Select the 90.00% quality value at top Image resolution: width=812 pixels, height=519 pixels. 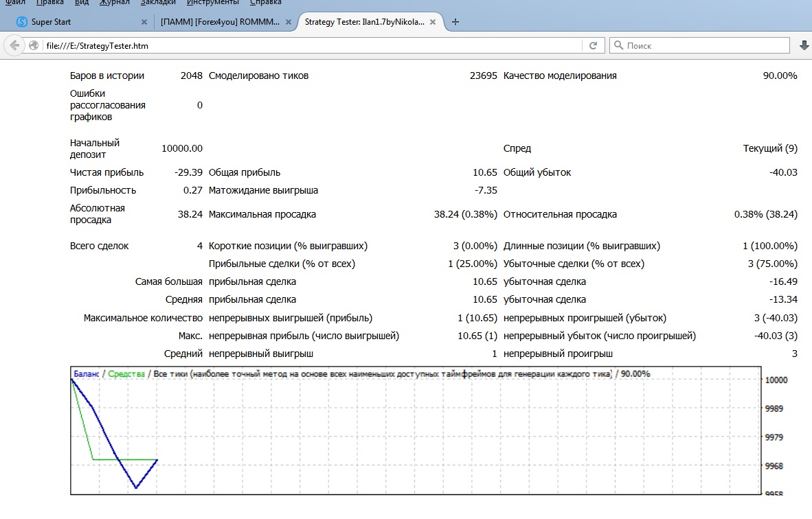pyautogui.click(x=780, y=76)
